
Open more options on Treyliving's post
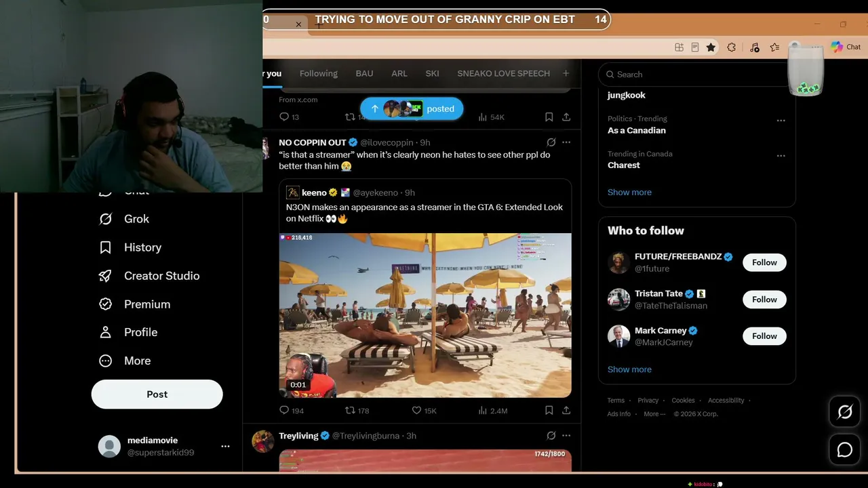click(x=566, y=436)
